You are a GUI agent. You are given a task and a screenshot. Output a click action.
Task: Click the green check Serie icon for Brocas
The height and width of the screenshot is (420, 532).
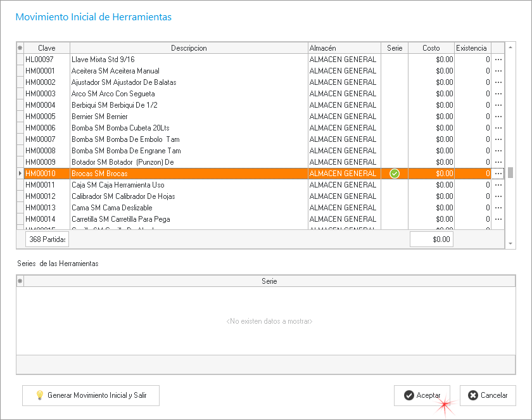395,174
